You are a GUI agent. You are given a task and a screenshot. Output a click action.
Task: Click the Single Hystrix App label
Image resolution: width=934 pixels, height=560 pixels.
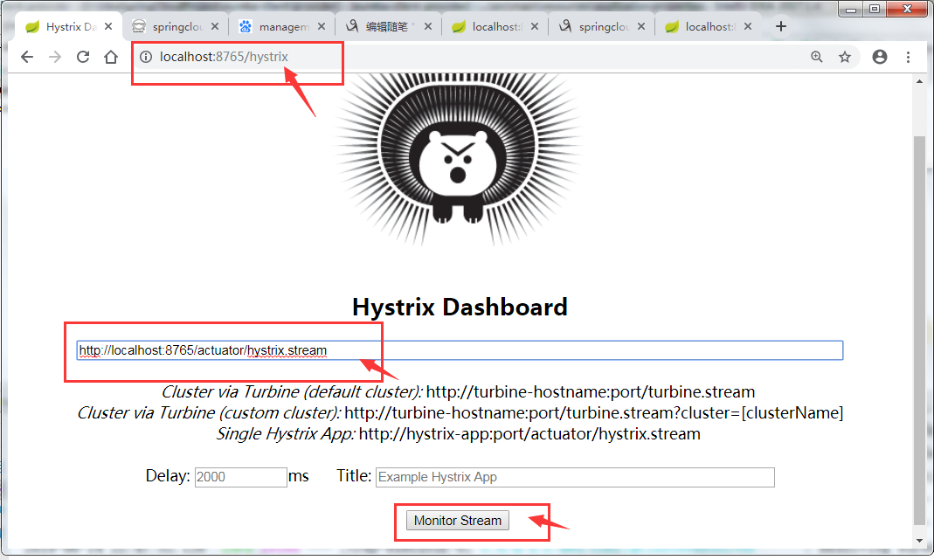point(286,433)
